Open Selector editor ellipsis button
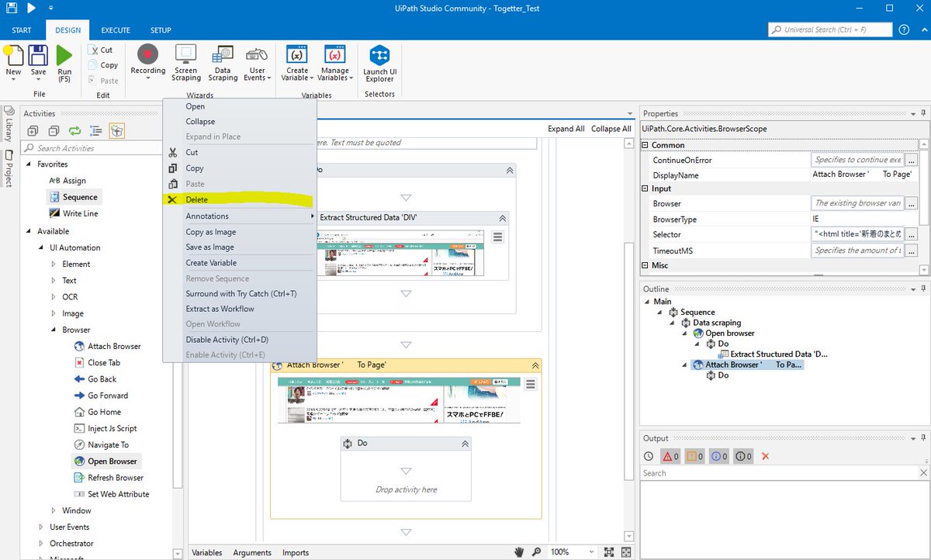Viewport: 931px width, 560px height. (912, 234)
